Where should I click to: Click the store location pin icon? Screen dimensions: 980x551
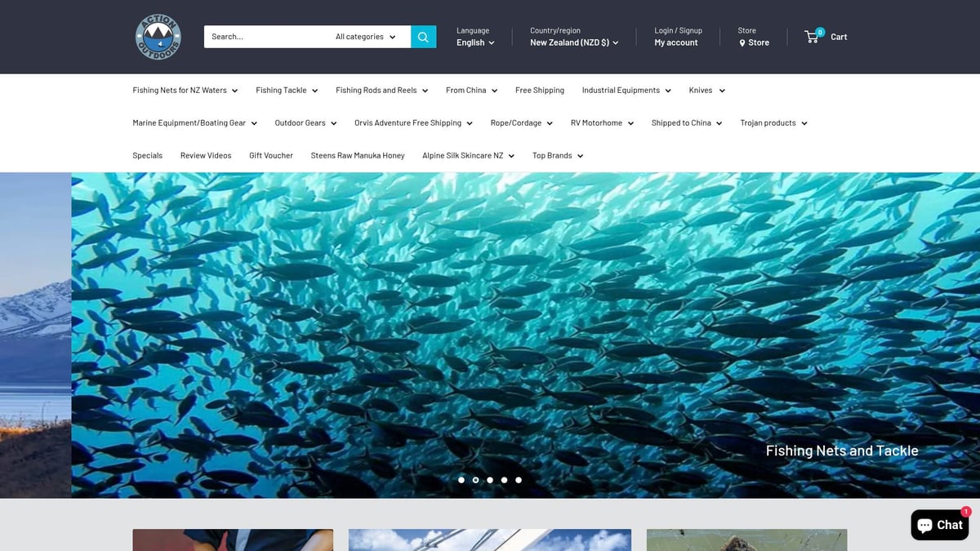click(x=742, y=42)
